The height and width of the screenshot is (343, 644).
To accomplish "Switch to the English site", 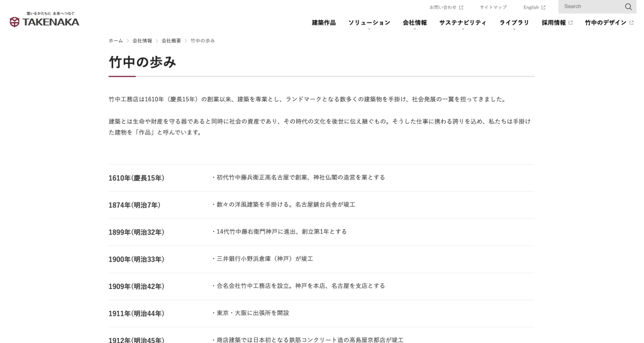I will tap(531, 8).
